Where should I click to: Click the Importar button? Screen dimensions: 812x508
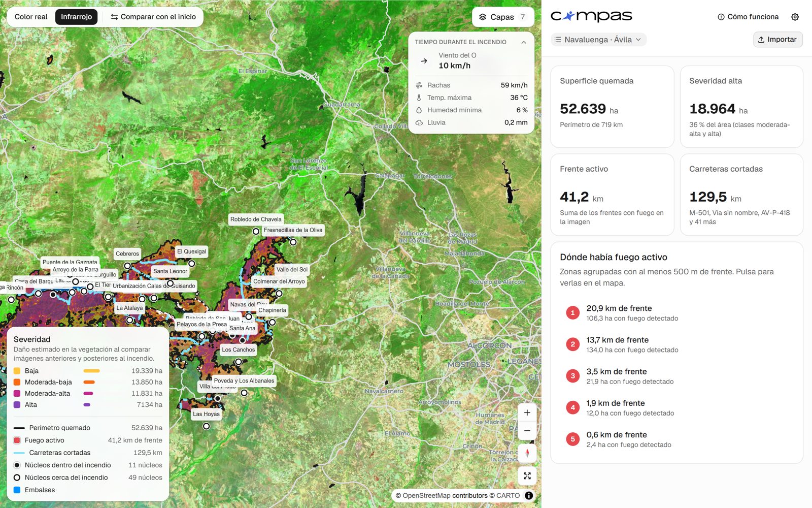777,40
